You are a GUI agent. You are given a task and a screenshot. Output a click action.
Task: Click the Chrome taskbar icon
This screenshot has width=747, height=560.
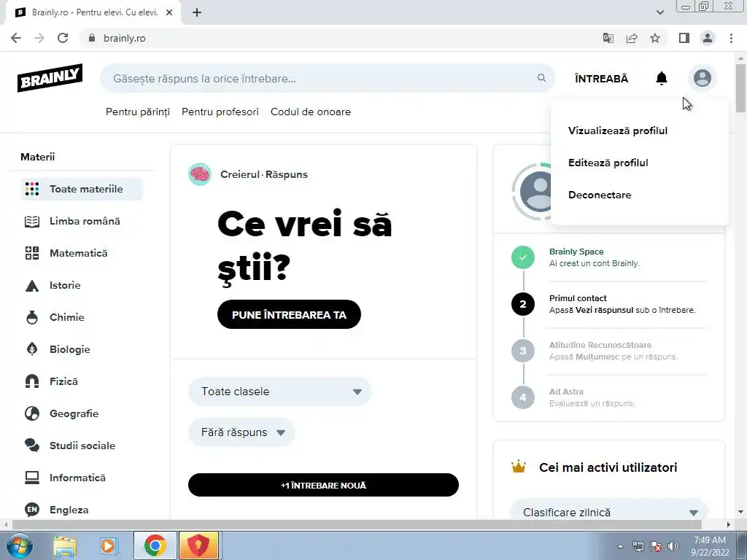point(155,545)
